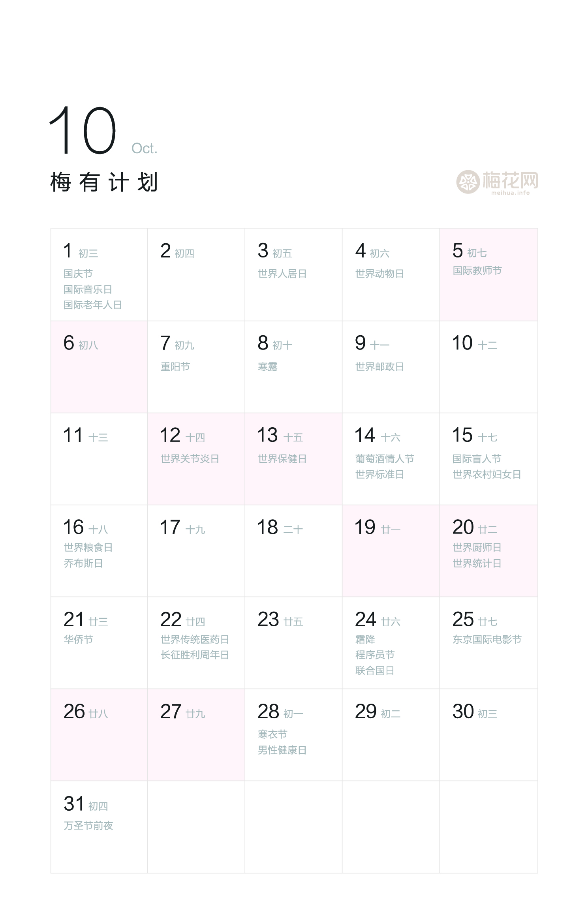Screen dimensions: 588x924
Task: Click the 梅有计划 heading text
Action: coord(104,182)
